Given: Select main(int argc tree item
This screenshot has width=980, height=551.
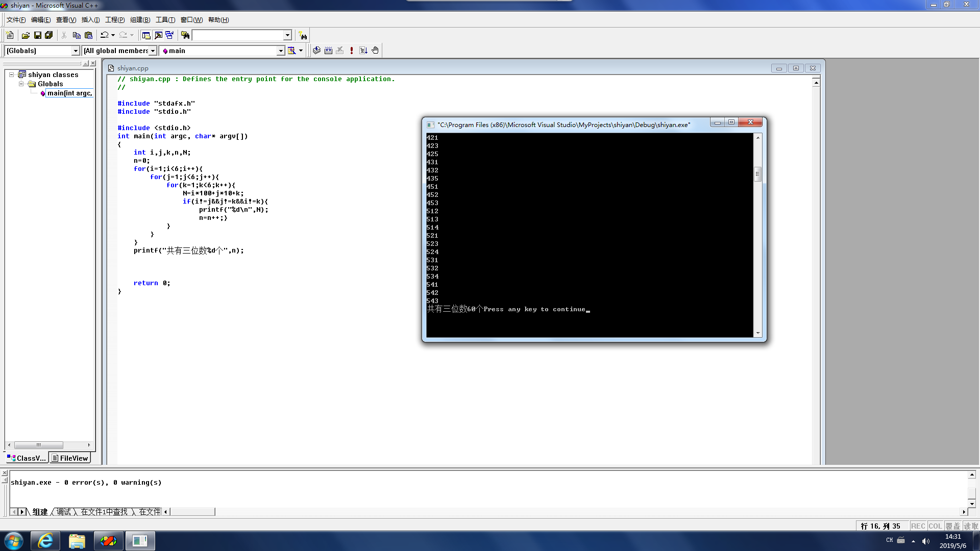Looking at the screenshot, I should (x=69, y=93).
